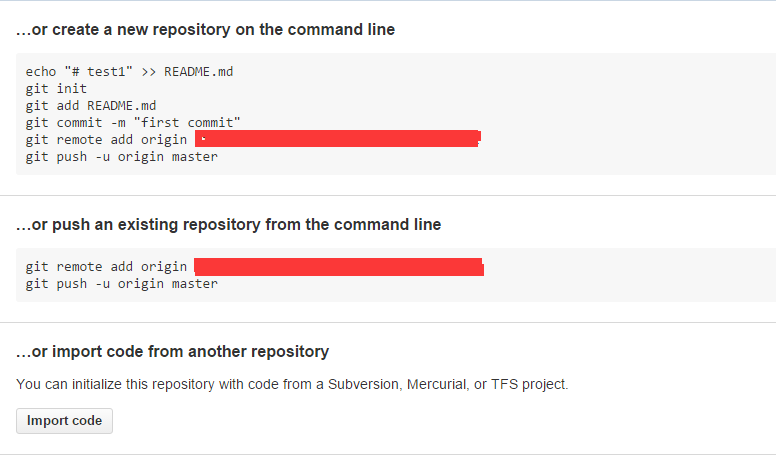The width and height of the screenshot is (776, 460).
Task: Click the word Subversion in the description
Action: click(364, 384)
